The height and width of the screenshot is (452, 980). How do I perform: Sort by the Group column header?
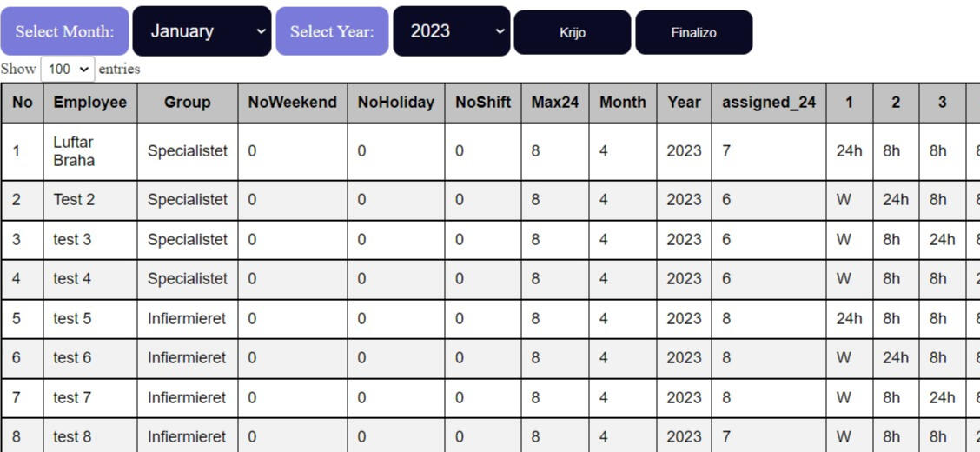tap(187, 103)
